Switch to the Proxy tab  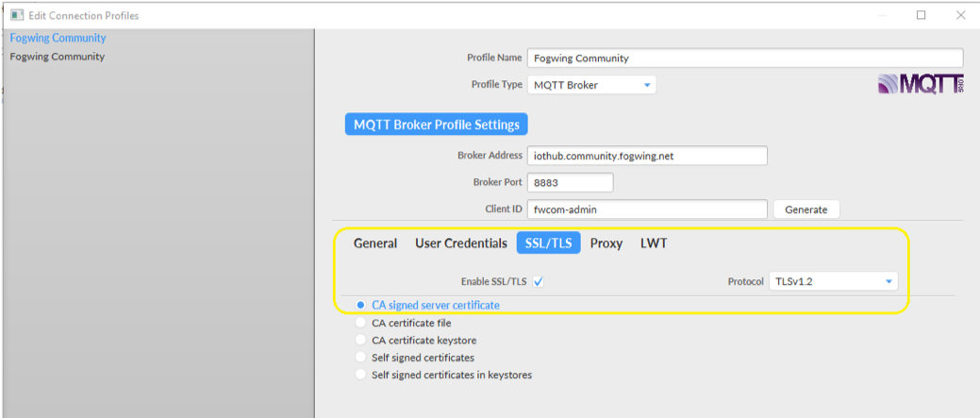[606, 243]
